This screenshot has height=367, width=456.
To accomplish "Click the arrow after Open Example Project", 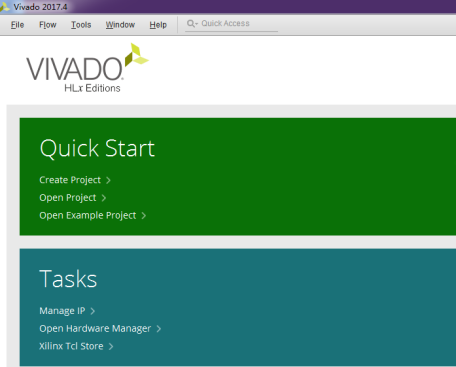I will click(144, 216).
